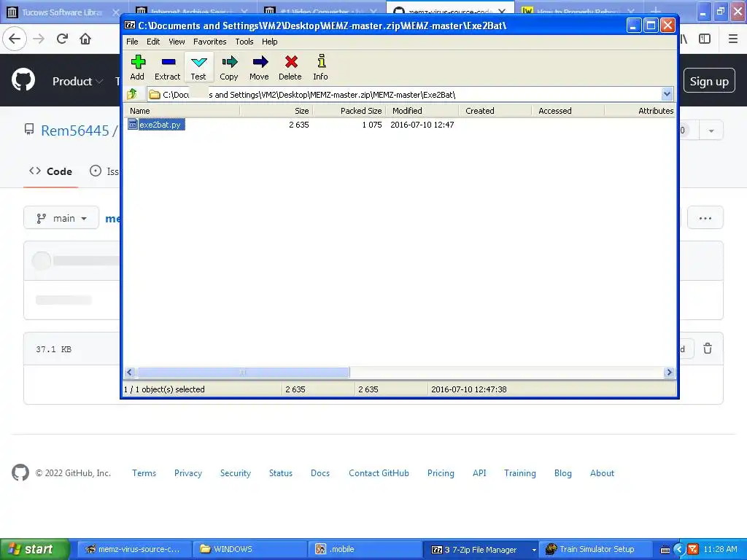The image size is (747, 560).
Task: Click the footer GitHub logo
Action: coord(20,472)
